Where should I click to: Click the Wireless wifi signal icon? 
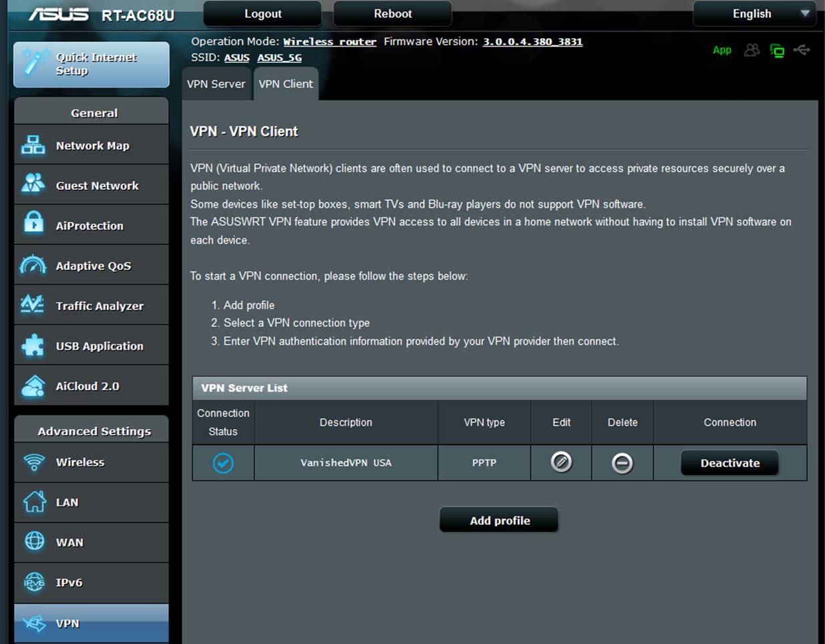click(33, 462)
